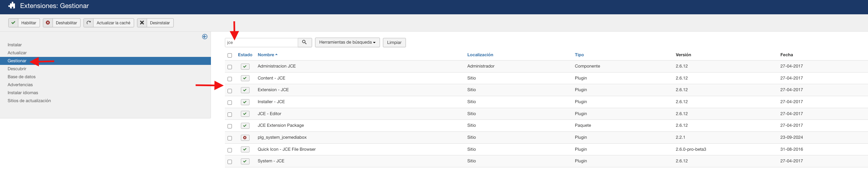Click the Administracion JCE name

[277, 66]
